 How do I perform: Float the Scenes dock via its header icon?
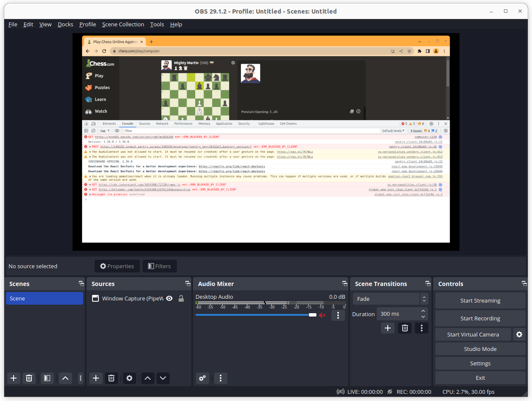pyautogui.click(x=81, y=283)
